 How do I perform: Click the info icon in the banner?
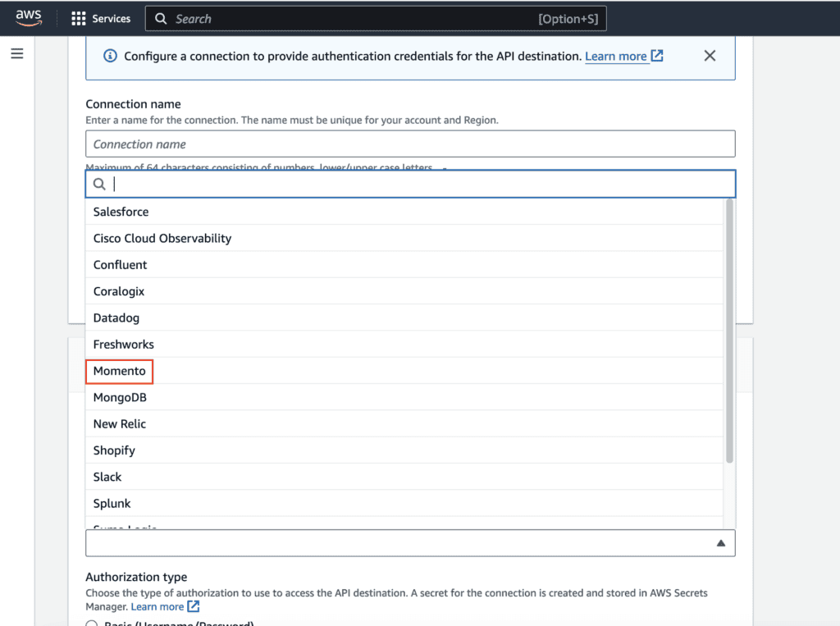point(110,56)
